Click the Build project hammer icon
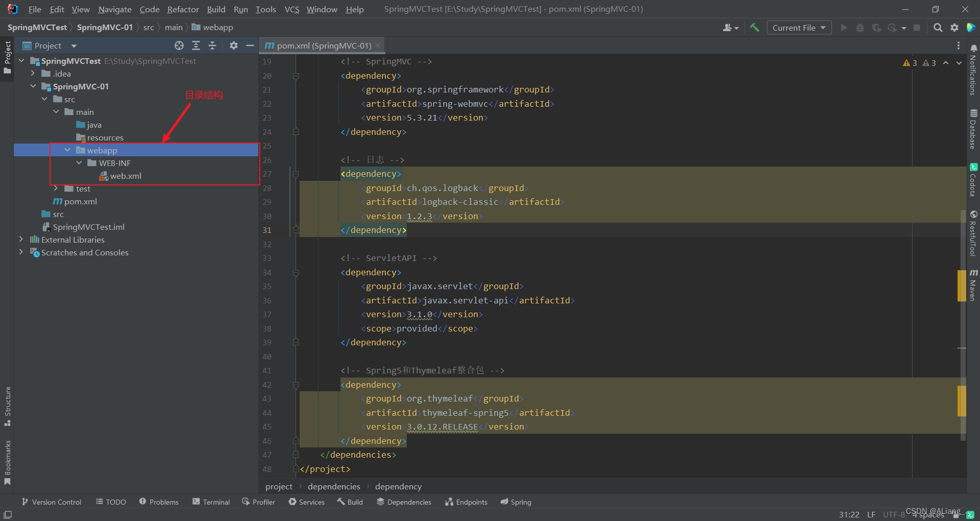The image size is (980, 521). tap(754, 28)
